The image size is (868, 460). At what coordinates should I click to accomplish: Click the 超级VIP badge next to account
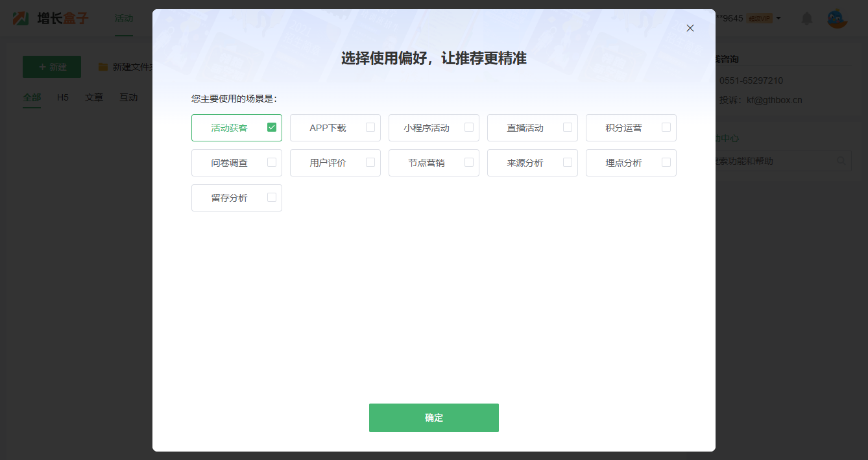[x=760, y=18]
